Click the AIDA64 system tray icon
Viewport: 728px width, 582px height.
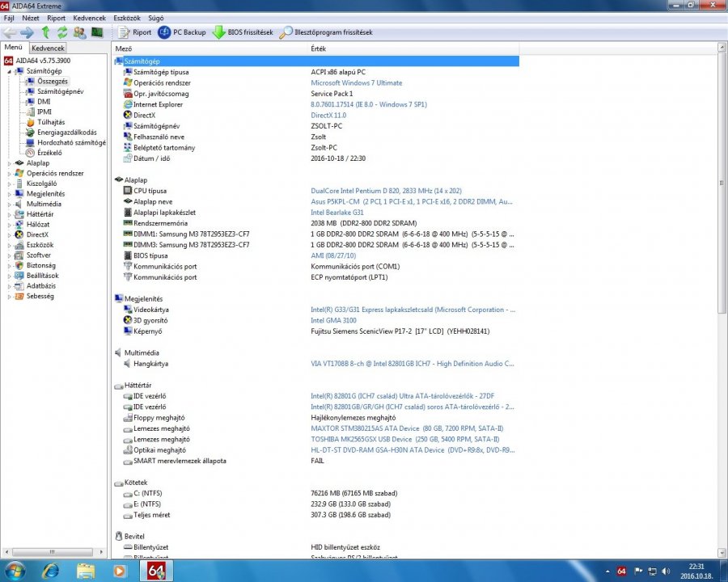pos(621,571)
